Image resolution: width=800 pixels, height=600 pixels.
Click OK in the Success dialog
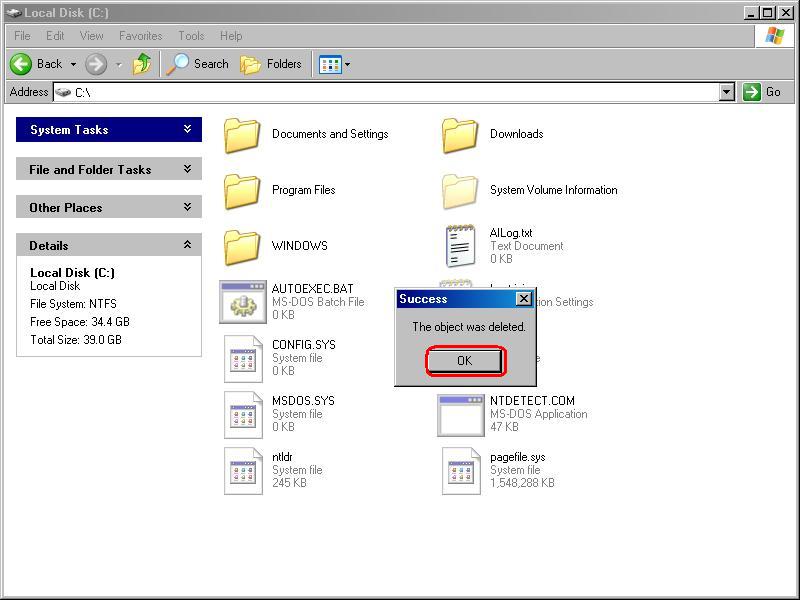pos(464,361)
